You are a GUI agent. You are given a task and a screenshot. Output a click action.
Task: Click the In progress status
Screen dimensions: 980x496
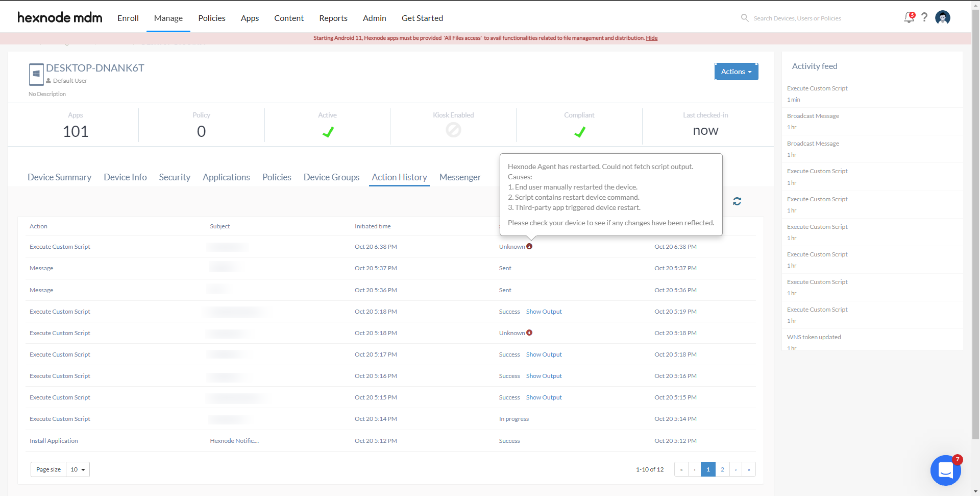[514, 419]
